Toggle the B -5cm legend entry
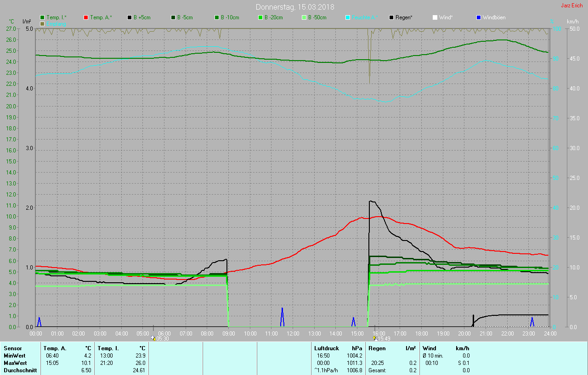This screenshot has width=588, height=375. coord(173,17)
